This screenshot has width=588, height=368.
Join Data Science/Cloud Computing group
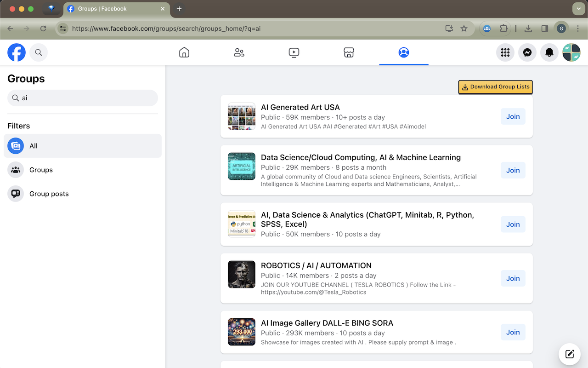tap(513, 170)
